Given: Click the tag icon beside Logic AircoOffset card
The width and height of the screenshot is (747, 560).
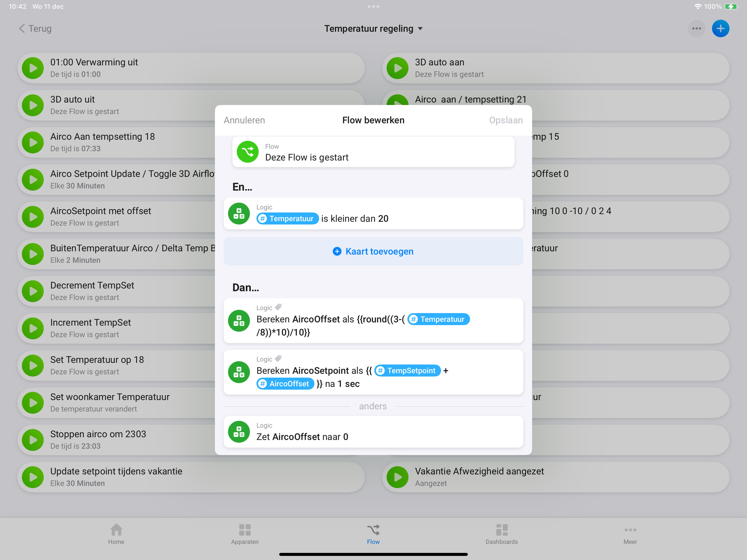Looking at the screenshot, I should [x=278, y=307].
